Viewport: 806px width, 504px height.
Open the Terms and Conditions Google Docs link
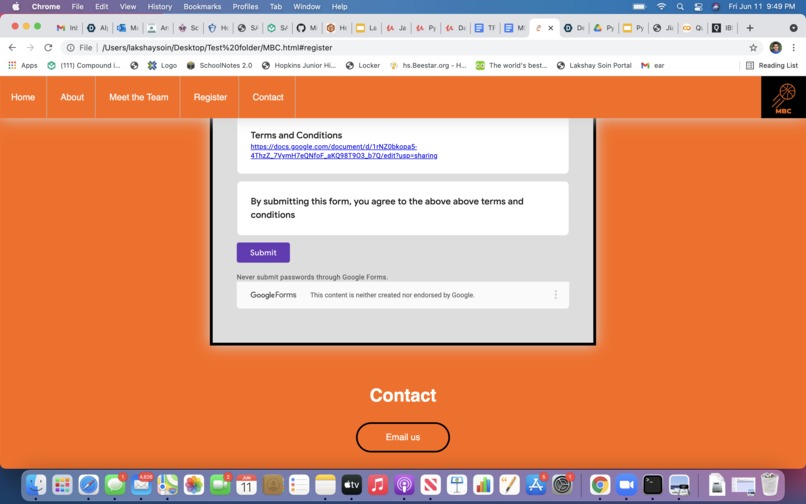point(344,151)
